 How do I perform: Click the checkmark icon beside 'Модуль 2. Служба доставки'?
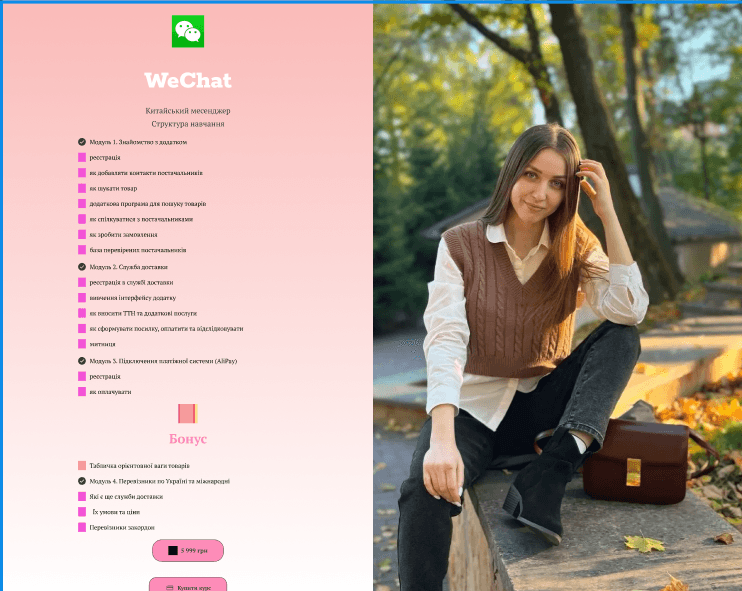click(82, 267)
